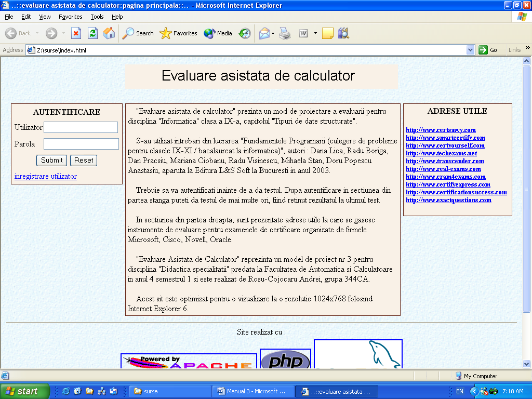This screenshot has height=399, width=532.
Task: Expand the Links bar chevron
Action: tap(528, 48)
